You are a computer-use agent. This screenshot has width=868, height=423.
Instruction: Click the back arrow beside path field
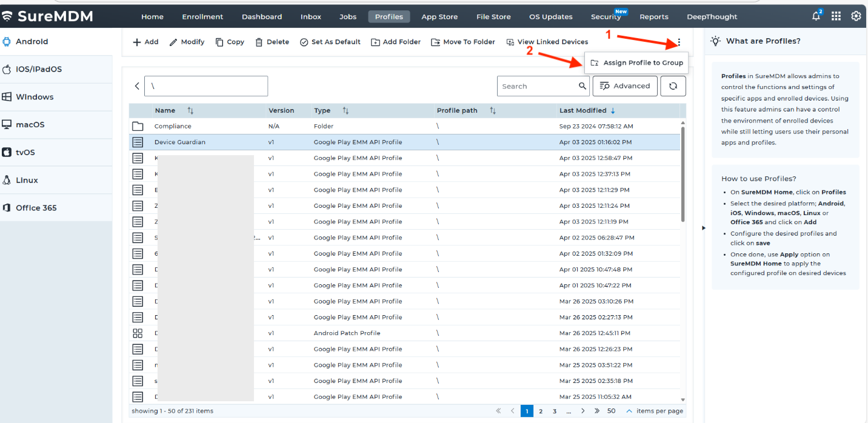pos(137,86)
